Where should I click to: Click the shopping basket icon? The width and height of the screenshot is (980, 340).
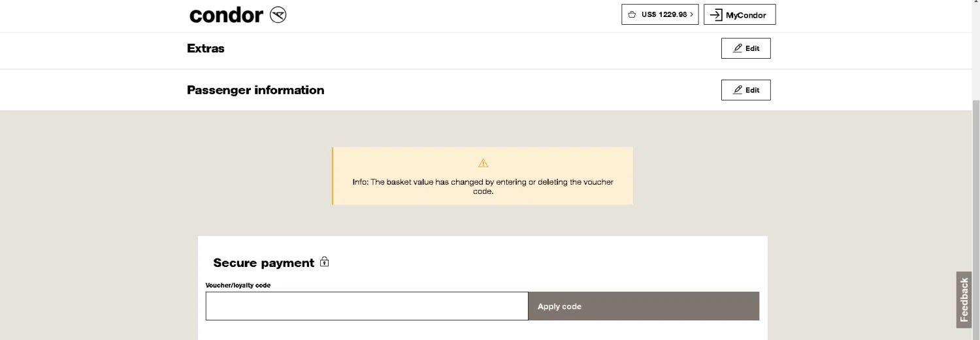[x=632, y=14]
